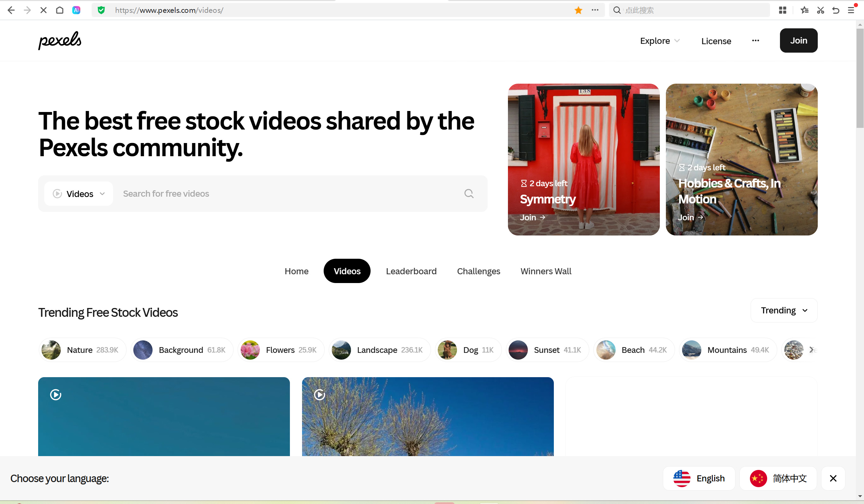Select 简体中文 language option
The image size is (864, 504).
coord(778,478)
